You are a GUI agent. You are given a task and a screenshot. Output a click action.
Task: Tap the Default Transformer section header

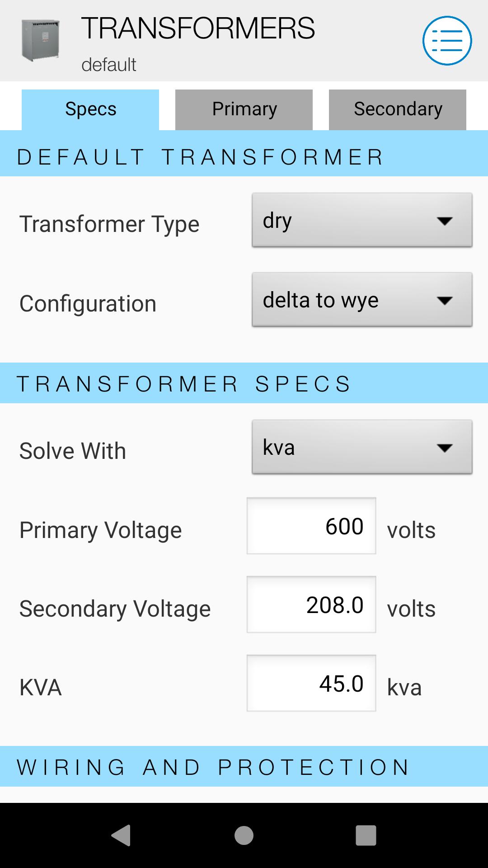click(x=200, y=156)
